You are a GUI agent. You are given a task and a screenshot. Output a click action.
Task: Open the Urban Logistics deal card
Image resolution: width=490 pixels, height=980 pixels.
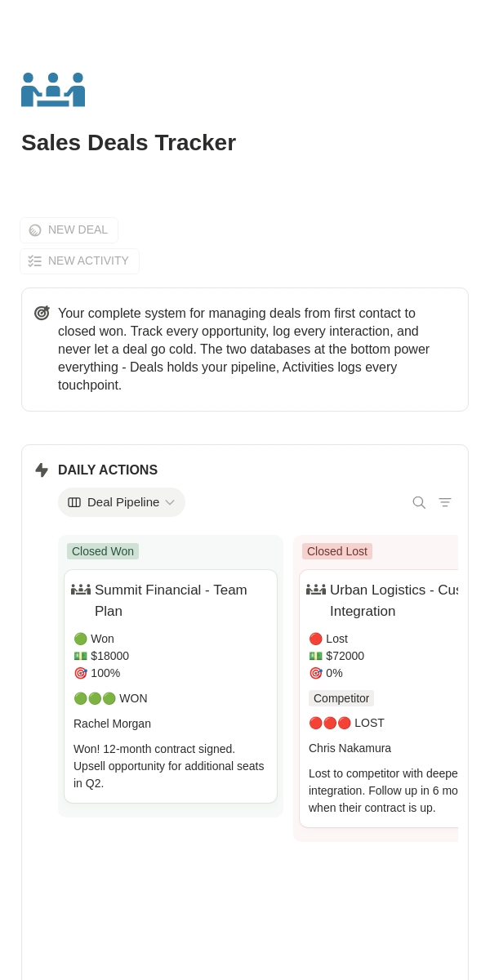point(379,698)
